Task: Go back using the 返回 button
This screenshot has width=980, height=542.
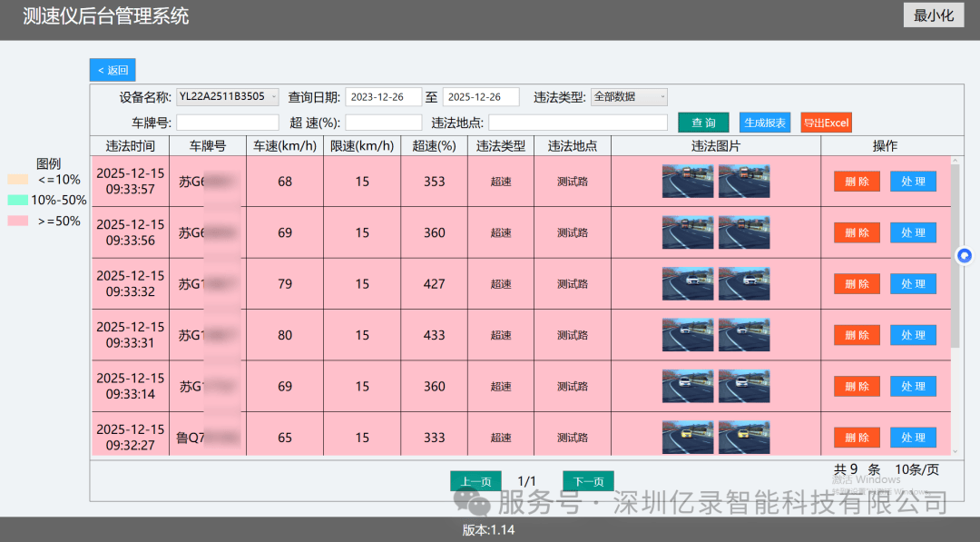Action: [113, 70]
